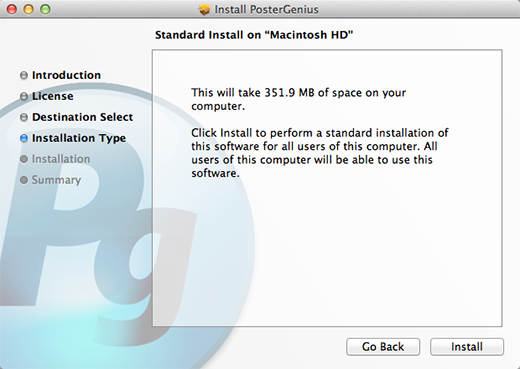The width and height of the screenshot is (520, 369).
Task: Close the installer with red button
Action: pyautogui.click(x=12, y=9)
